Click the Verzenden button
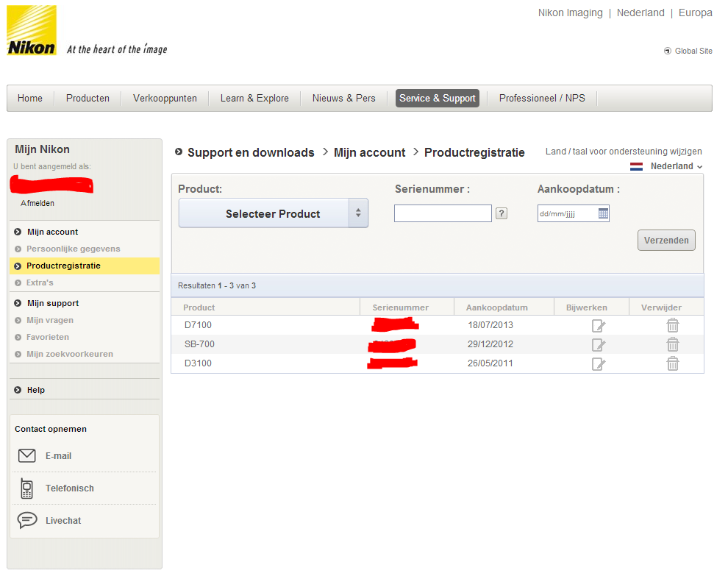Viewport: 728px width, 576px height. click(666, 240)
